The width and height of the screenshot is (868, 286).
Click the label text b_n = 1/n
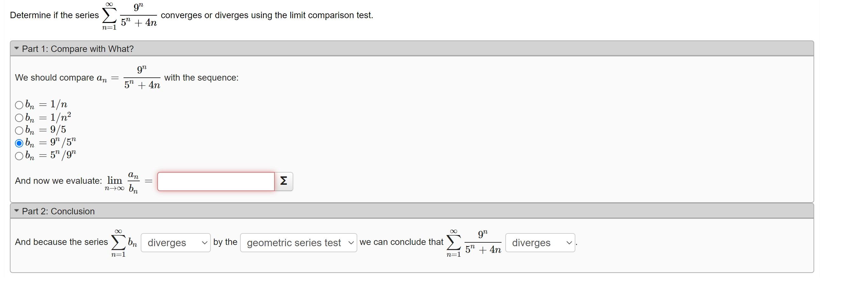point(46,104)
